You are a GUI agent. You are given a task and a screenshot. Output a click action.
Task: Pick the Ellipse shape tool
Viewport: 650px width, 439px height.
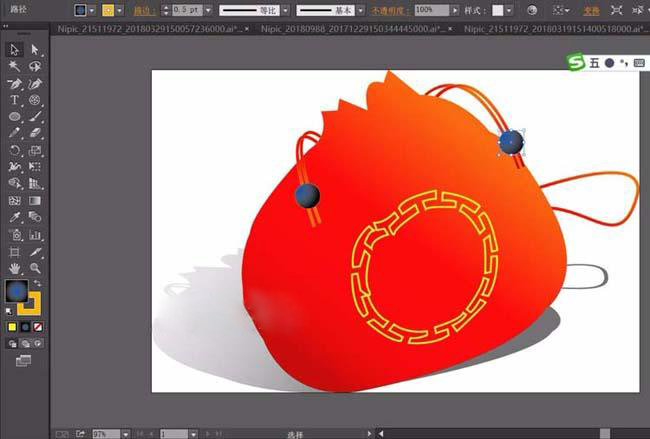[x=15, y=117]
